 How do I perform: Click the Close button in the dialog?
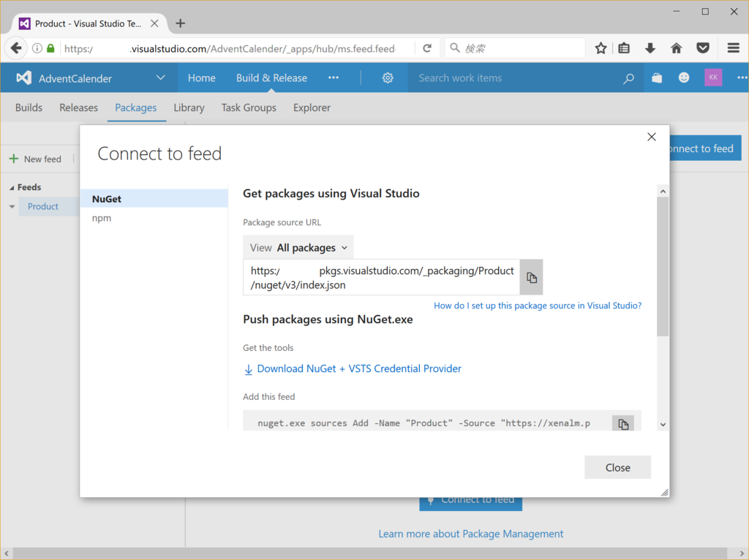pyautogui.click(x=617, y=467)
